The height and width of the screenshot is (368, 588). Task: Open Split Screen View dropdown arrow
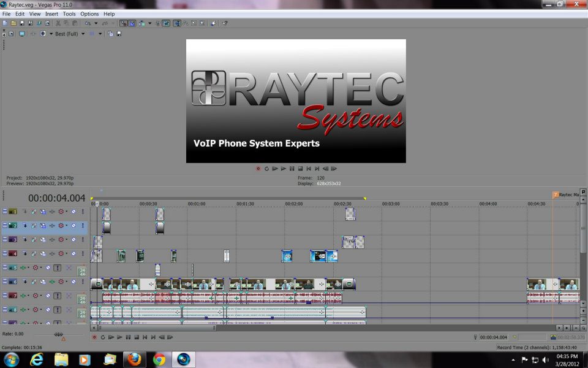[x=51, y=34]
